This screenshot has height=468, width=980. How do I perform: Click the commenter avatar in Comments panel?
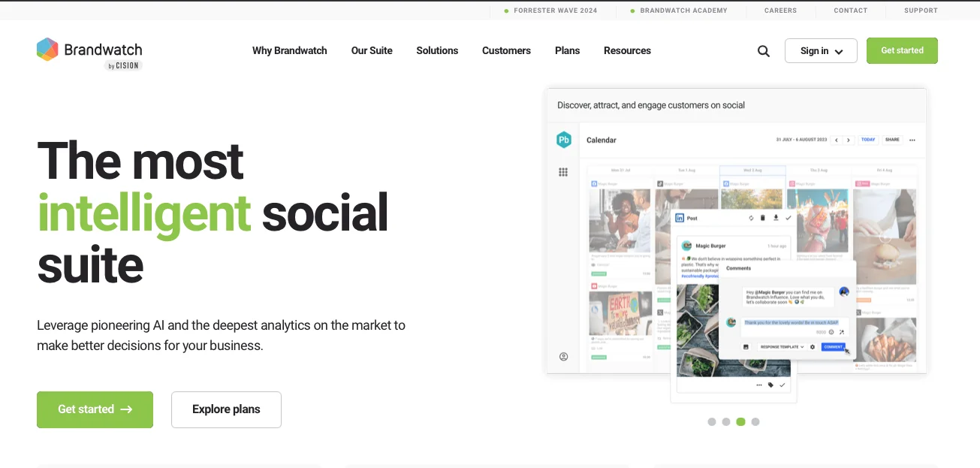[x=844, y=291]
